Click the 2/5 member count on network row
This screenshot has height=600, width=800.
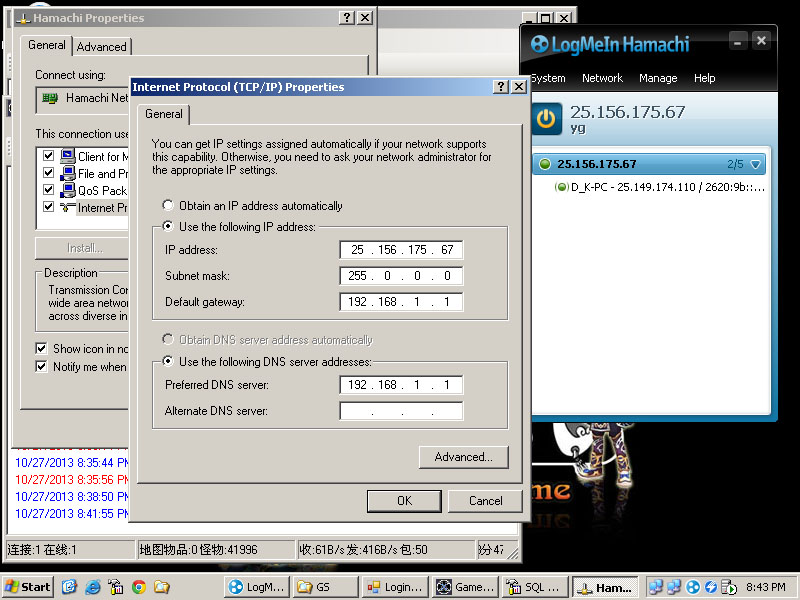tap(735, 164)
